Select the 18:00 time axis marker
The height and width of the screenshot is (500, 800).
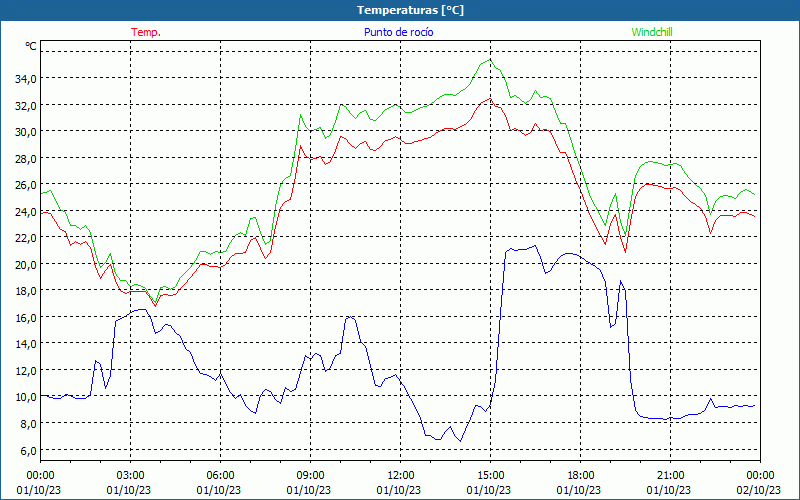coord(581,475)
